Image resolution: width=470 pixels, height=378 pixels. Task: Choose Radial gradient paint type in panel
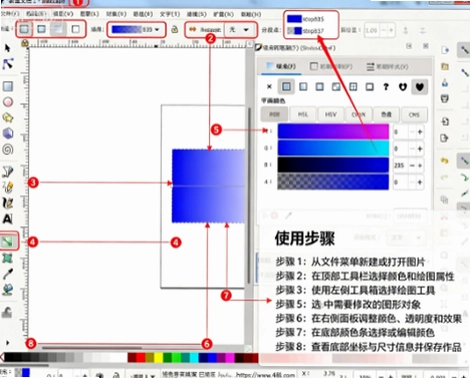coord(320,87)
